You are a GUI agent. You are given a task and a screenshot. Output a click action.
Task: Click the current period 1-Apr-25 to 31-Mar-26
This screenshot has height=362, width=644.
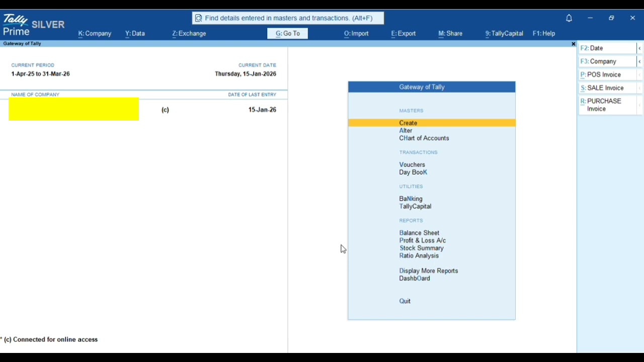pyautogui.click(x=41, y=74)
